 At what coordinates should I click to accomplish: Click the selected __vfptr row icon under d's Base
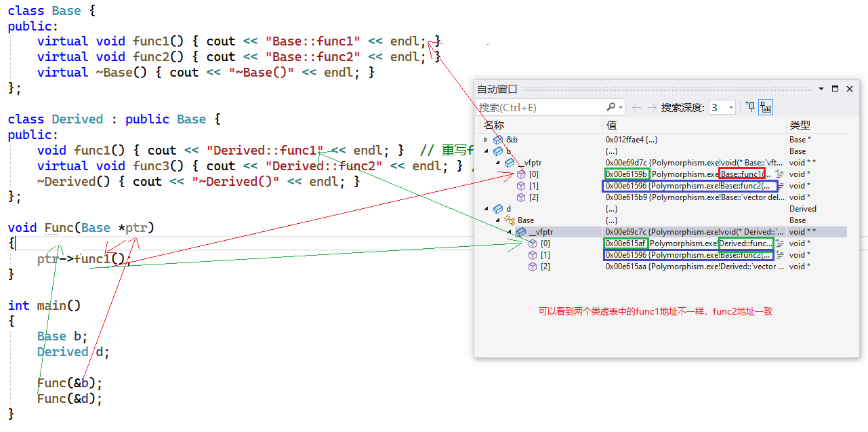coord(522,232)
